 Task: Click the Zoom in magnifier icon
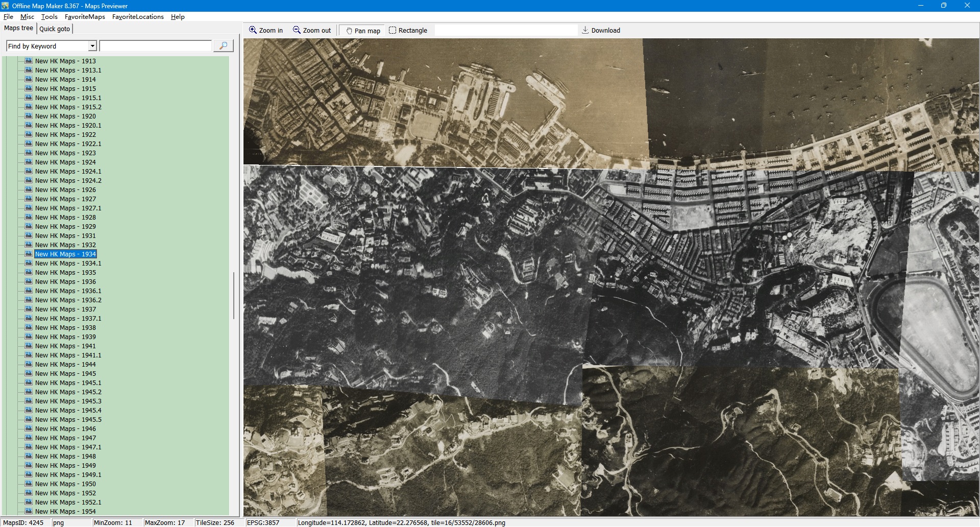click(253, 30)
